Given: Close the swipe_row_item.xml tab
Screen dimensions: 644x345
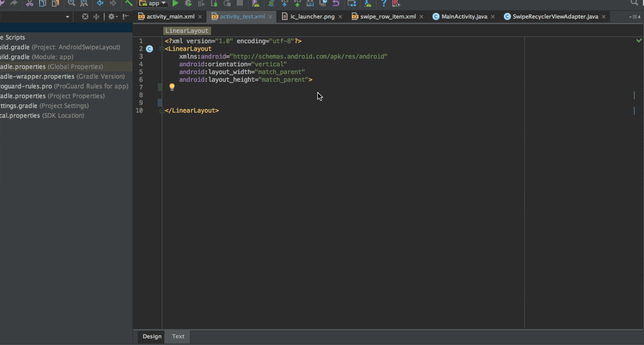Looking at the screenshot, I should (422, 16).
